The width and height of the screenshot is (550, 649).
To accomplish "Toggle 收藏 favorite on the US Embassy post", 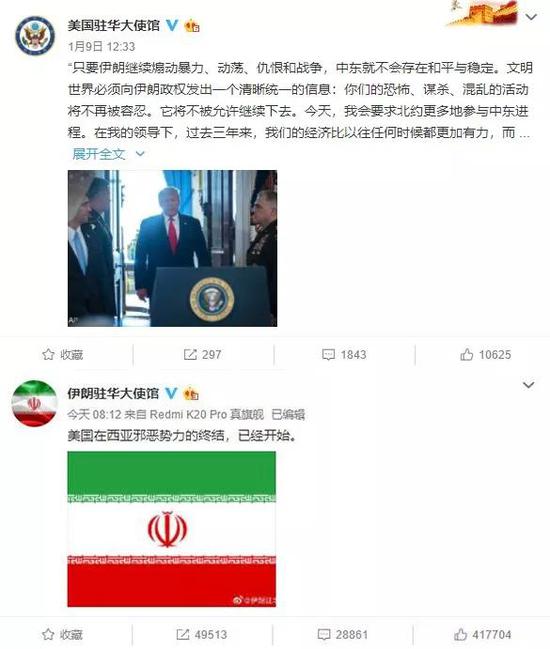I will click(62, 355).
